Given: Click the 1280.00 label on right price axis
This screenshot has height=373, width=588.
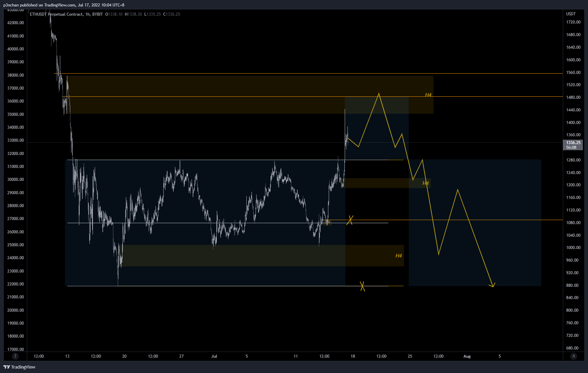Looking at the screenshot, I should click(573, 160).
